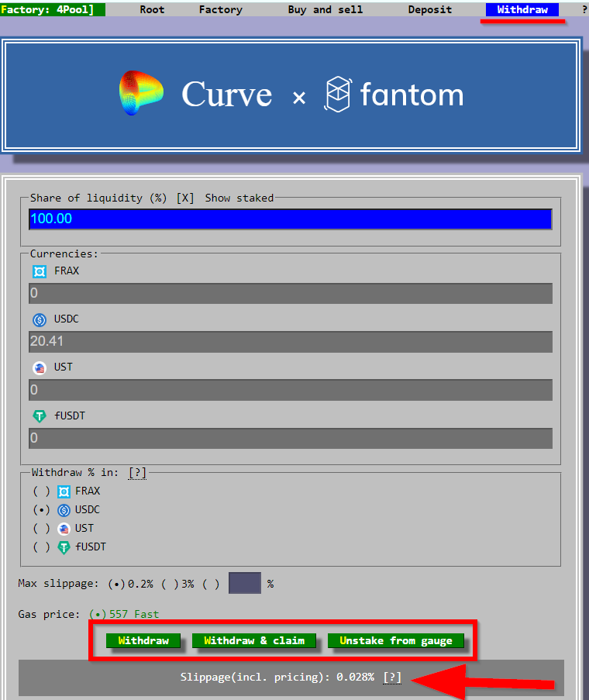589x700 pixels.
Task: Go to Buy and sell page
Action: pyautogui.click(x=325, y=9)
